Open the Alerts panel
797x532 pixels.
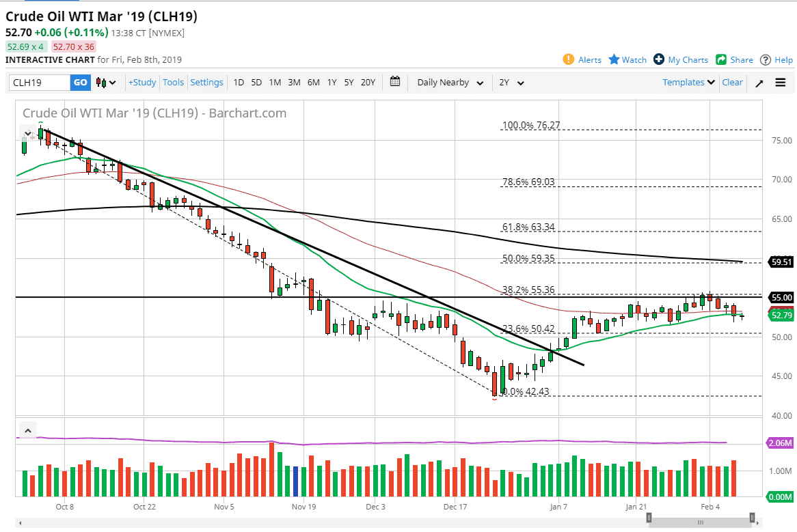point(582,59)
